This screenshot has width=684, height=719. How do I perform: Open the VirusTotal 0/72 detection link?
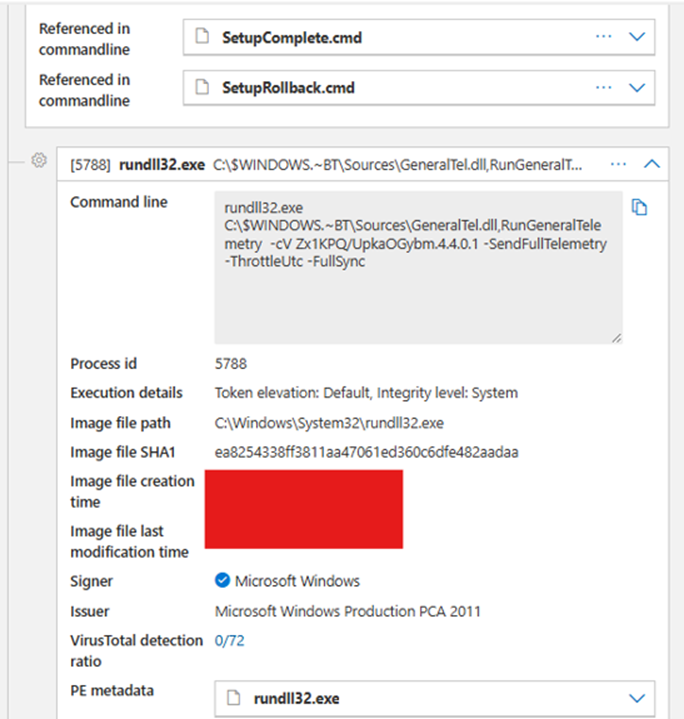point(229,640)
